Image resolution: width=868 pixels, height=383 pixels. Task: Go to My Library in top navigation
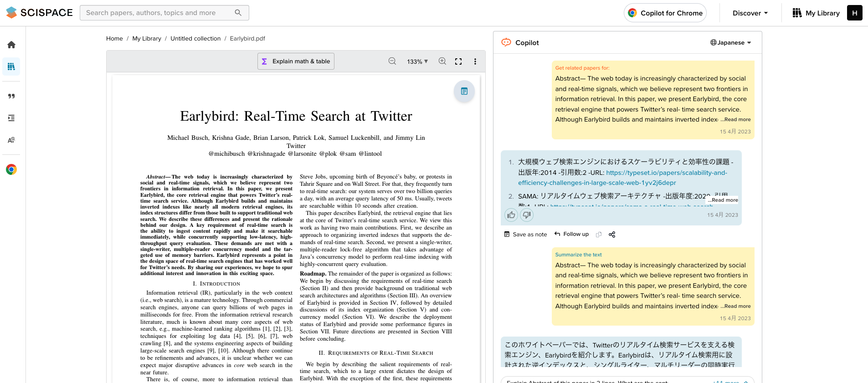[816, 13]
